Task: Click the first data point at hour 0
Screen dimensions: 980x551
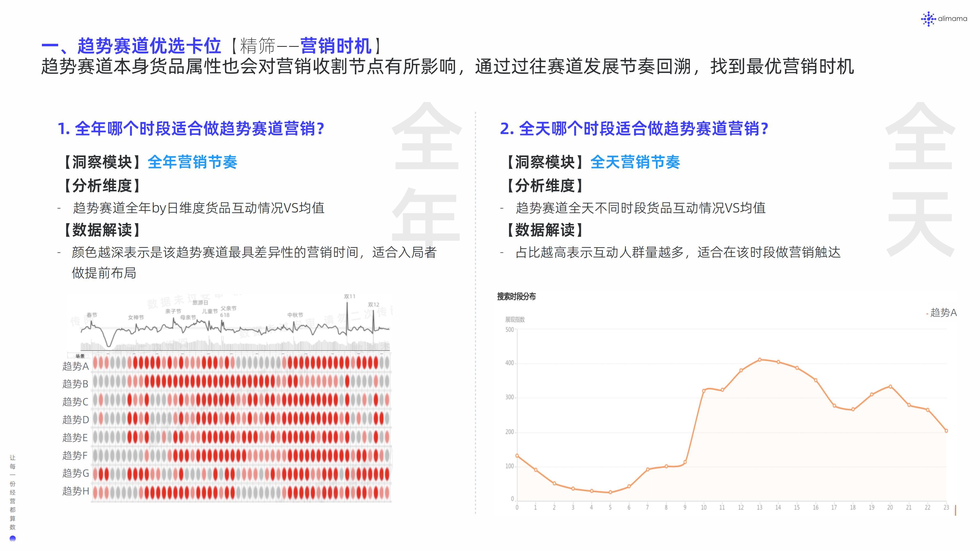Action: pos(517,456)
